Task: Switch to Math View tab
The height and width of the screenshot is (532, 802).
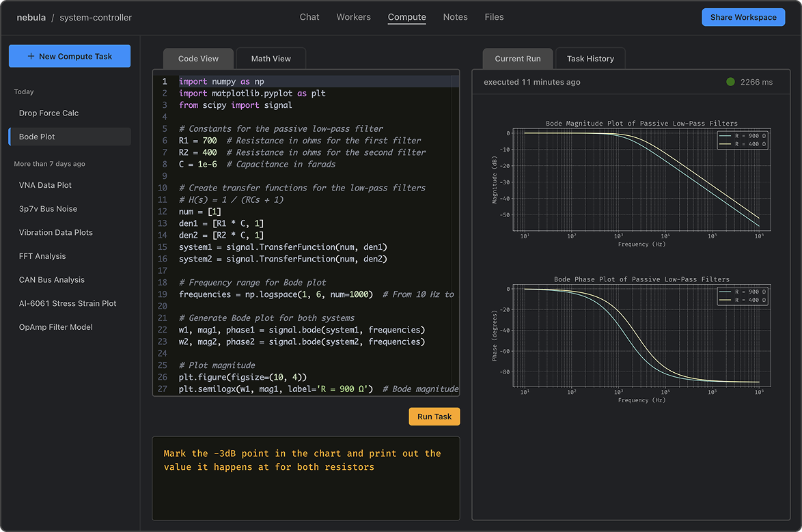Action: click(271, 59)
